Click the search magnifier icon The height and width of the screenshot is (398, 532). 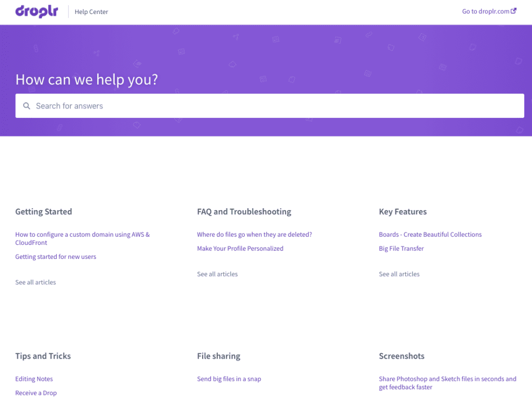[26, 106]
